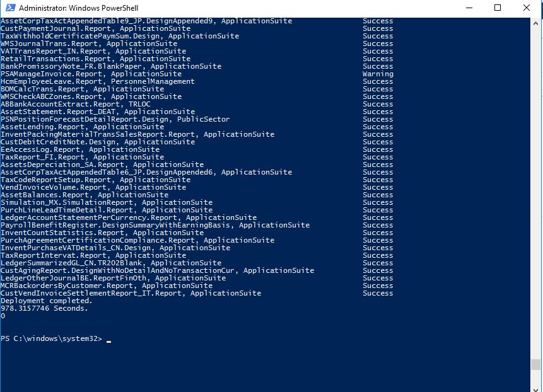Click the 'Success' status for CustVendInvoiceSettlementReport_IT.Report
Image resolution: width=543 pixels, height=392 pixels.
tap(378, 294)
